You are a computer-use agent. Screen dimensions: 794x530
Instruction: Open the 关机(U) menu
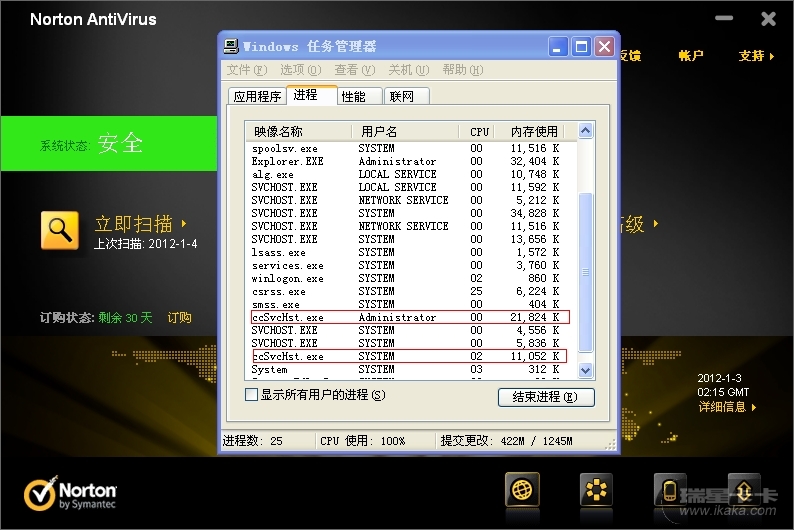409,69
